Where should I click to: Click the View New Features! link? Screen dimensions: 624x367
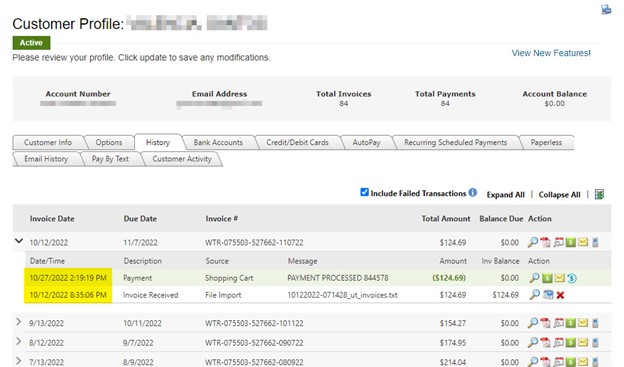click(x=551, y=53)
